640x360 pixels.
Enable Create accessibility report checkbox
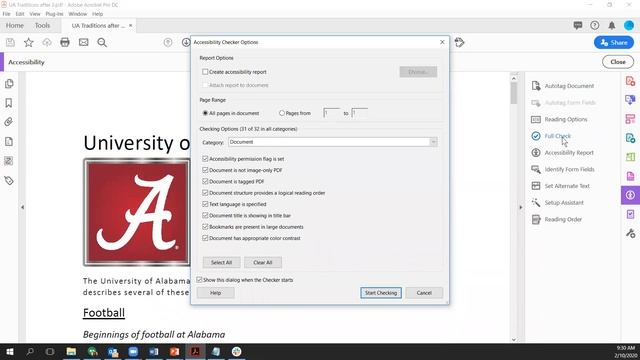click(x=205, y=72)
